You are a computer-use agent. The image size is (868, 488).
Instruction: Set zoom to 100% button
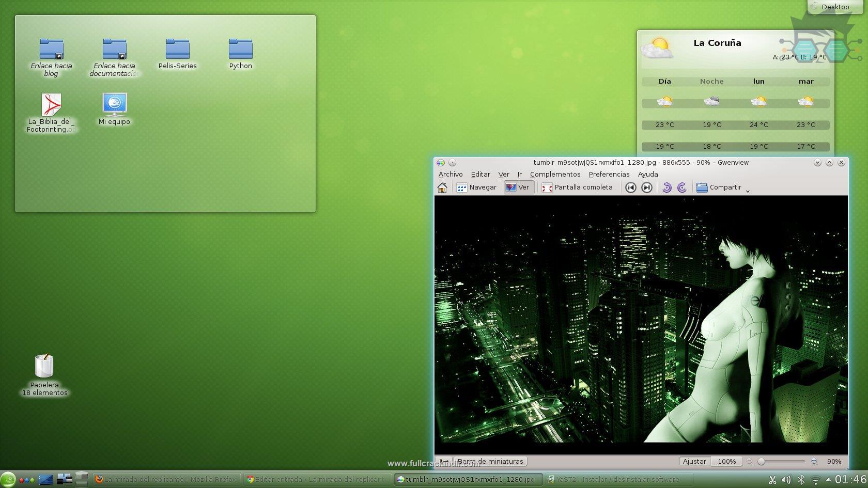(x=726, y=461)
